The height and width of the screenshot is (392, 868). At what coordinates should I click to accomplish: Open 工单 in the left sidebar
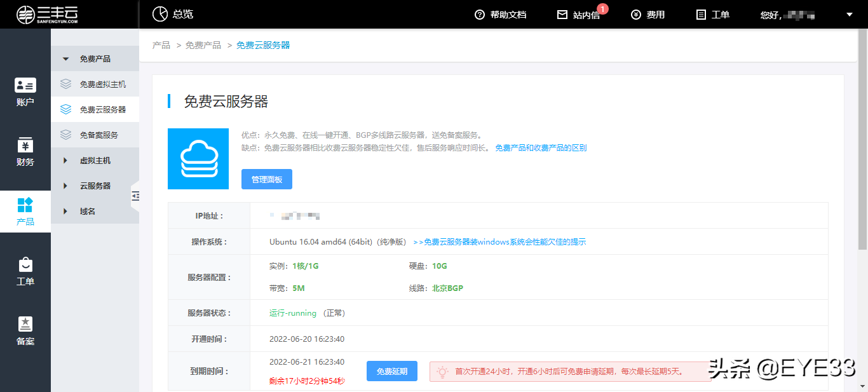25,271
